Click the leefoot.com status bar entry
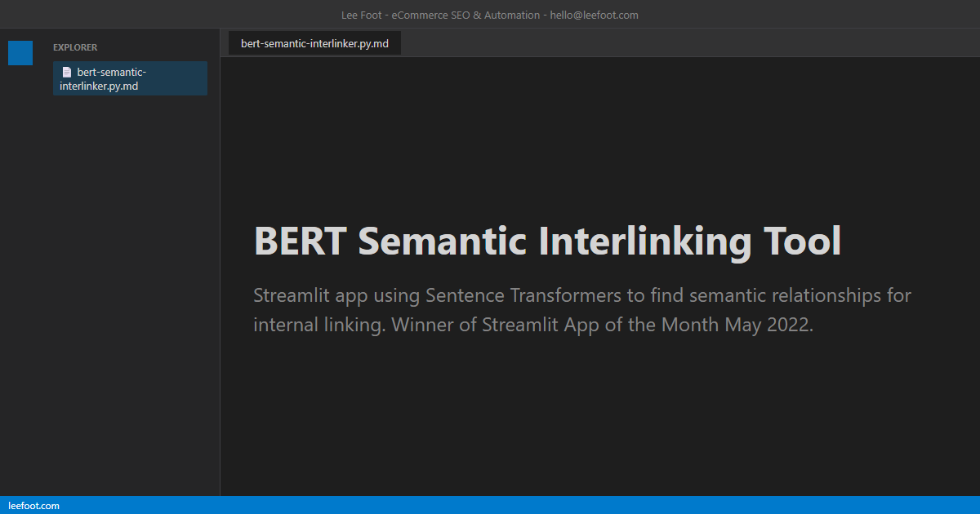The width and height of the screenshot is (980, 514). [33, 506]
